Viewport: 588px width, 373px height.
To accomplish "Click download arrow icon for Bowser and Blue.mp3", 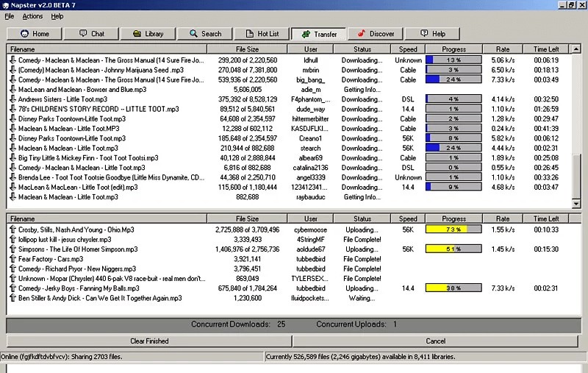I will click(x=12, y=89).
